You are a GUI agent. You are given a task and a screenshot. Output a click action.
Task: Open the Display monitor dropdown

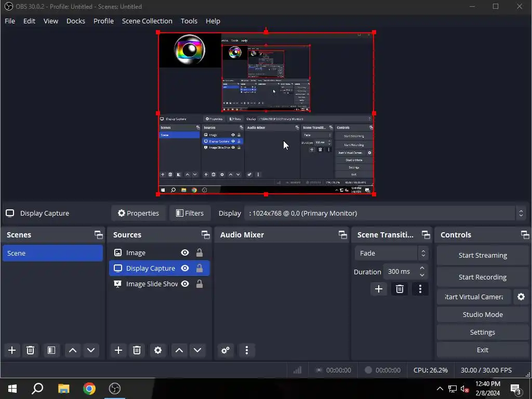[385, 213]
